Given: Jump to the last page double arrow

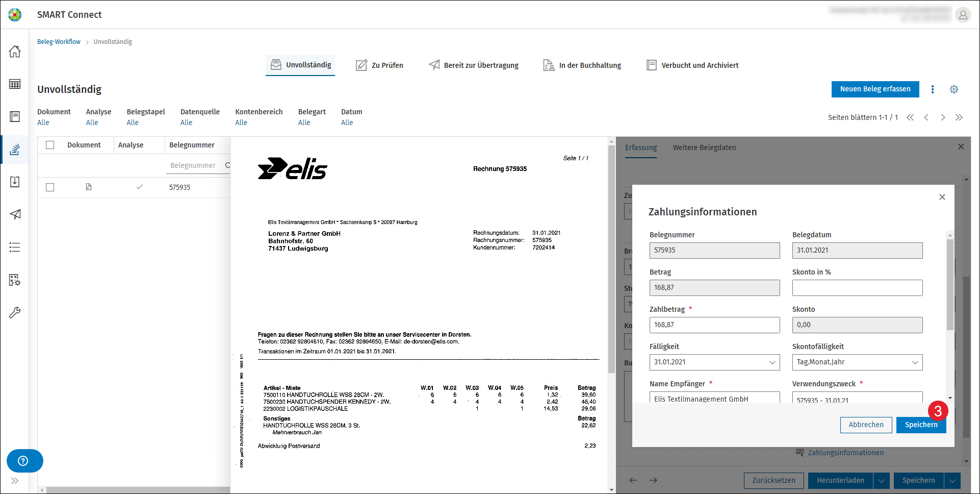Looking at the screenshot, I should tap(959, 117).
